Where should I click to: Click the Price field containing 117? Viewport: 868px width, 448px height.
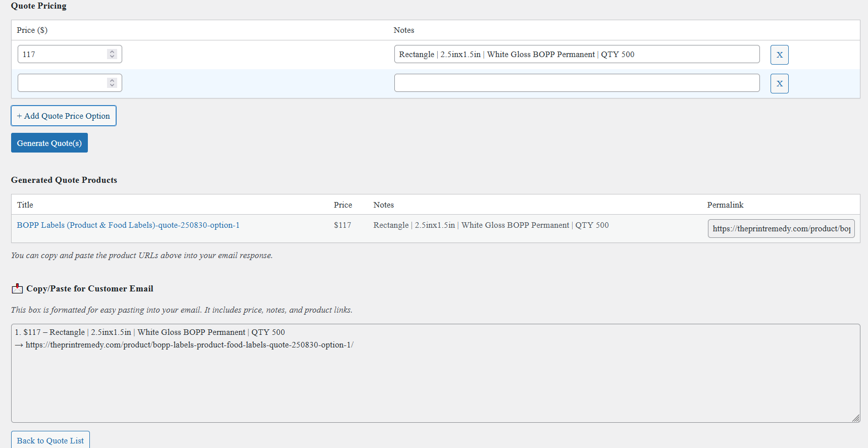(62, 54)
